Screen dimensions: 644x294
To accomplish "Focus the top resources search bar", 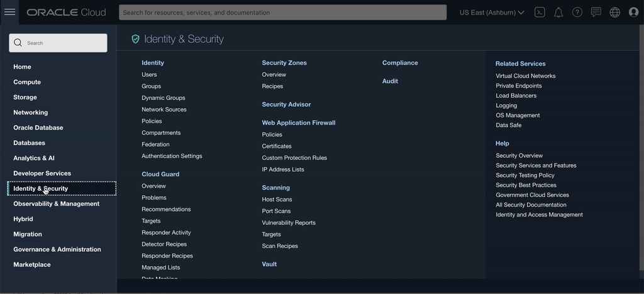I will pyautogui.click(x=282, y=13).
